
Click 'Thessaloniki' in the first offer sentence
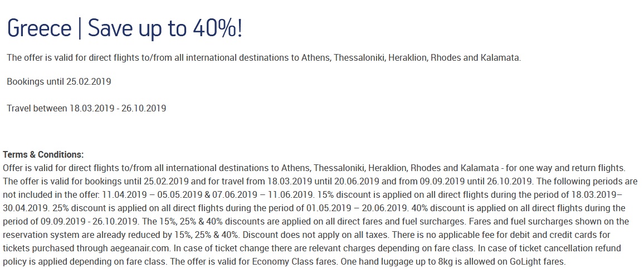pos(360,57)
